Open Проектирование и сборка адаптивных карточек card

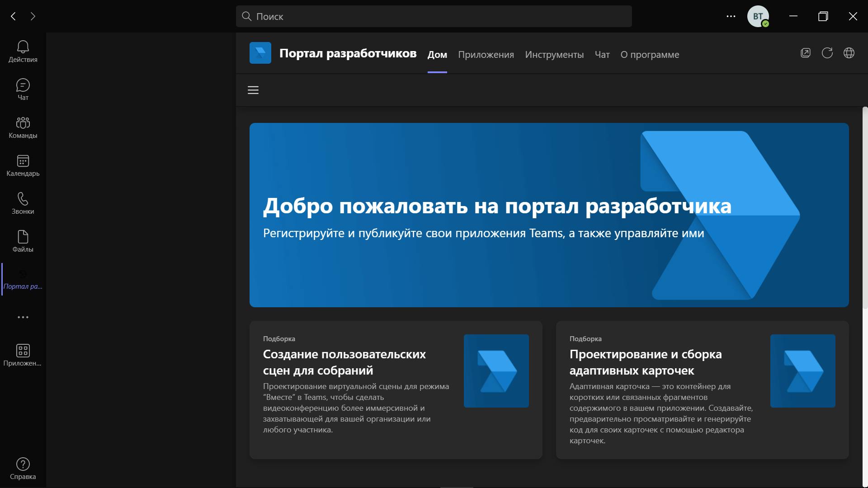click(x=703, y=390)
